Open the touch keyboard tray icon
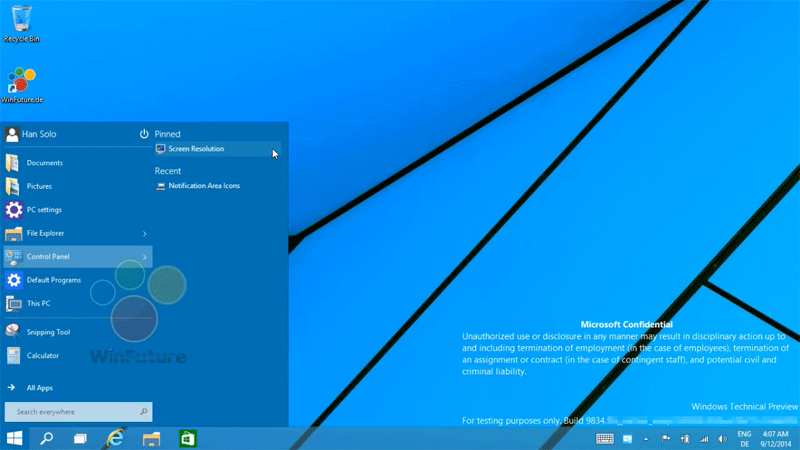 (x=605, y=438)
